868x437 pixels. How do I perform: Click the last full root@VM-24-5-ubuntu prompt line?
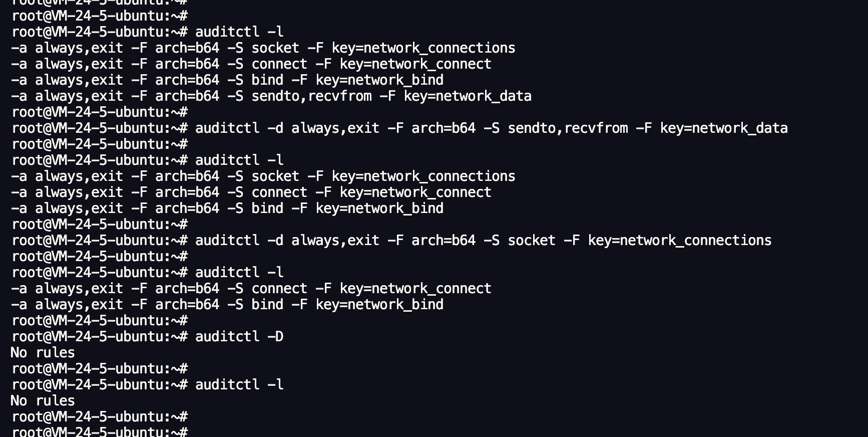[x=100, y=417]
